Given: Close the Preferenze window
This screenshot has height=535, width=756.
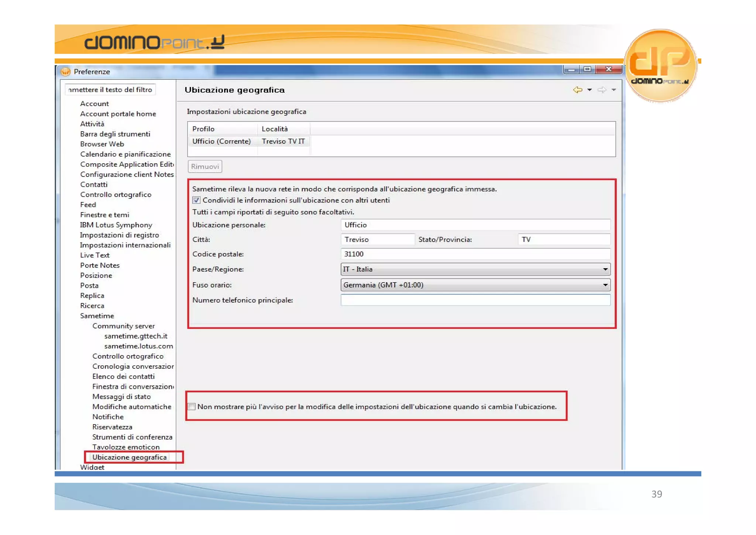Looking at the screenshot, I should 609,69.
